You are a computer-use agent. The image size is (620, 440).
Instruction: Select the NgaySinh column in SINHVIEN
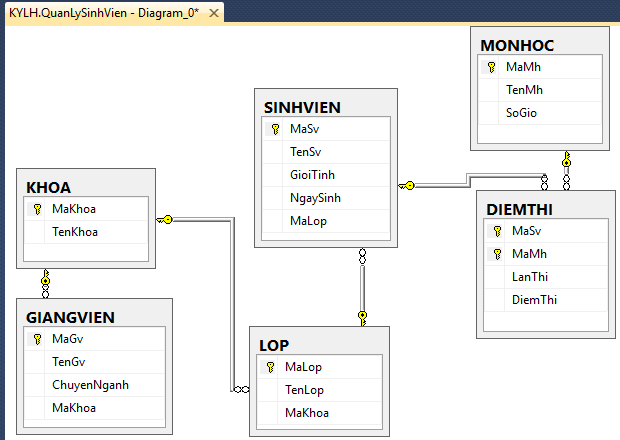[x=326, y=198]
